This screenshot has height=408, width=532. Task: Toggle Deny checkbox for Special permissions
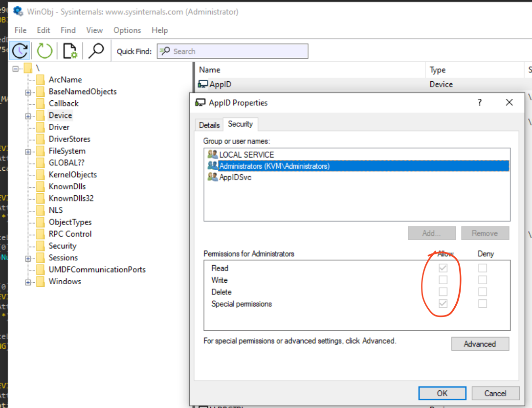coord(483,303)
